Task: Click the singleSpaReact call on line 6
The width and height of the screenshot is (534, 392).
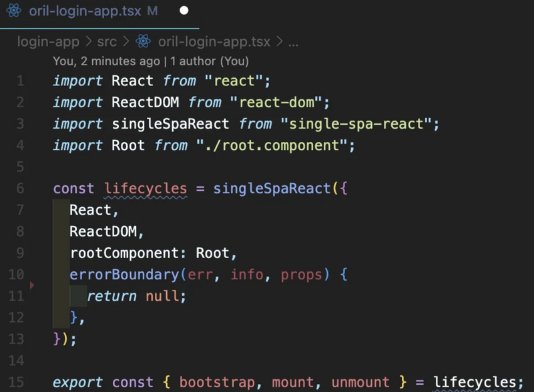Action: (272, 189)
